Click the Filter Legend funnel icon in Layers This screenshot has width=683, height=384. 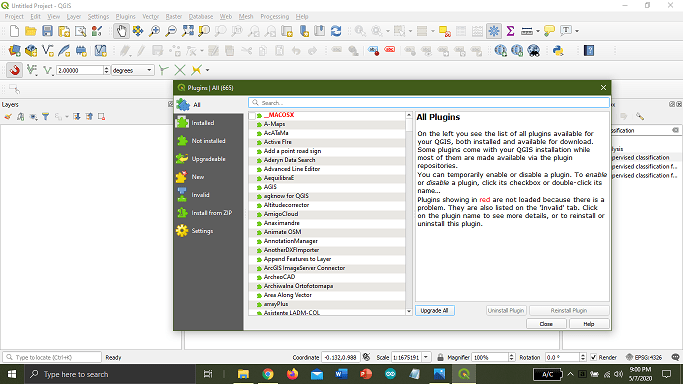46,117
